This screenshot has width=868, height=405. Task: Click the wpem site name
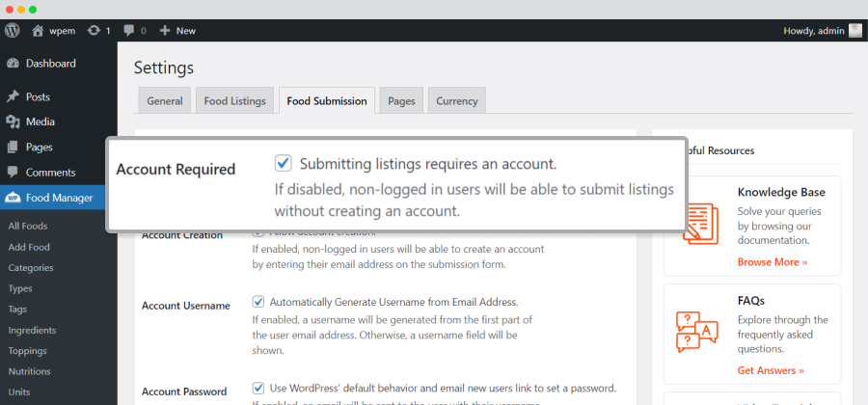tap(62, 31)
